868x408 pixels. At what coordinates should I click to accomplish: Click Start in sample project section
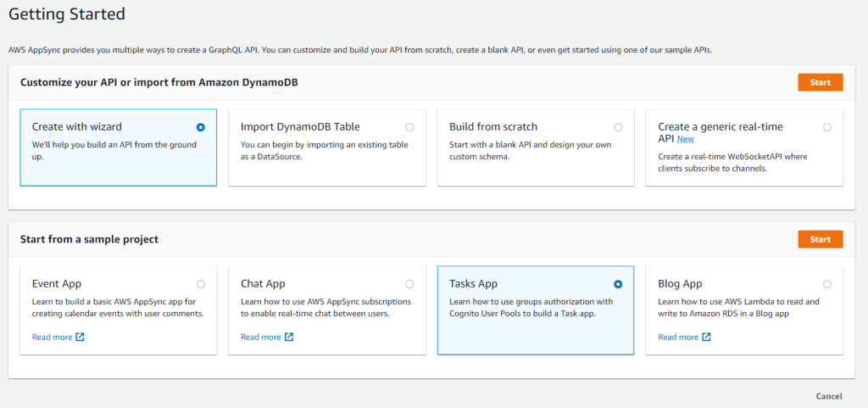[x=821, y=239]
